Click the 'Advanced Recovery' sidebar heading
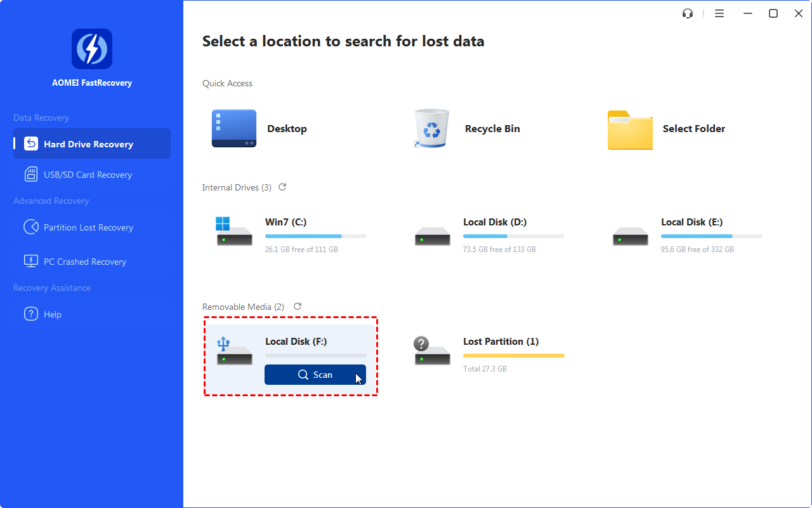Image resolution: width=812 pixels, height=508 pixels. click(x=51, y=201)
